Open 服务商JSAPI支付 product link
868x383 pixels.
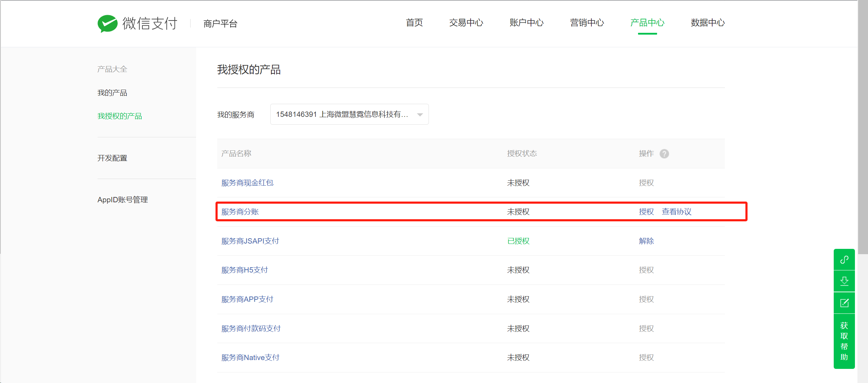pyautogui.click(x=250, y=241)
